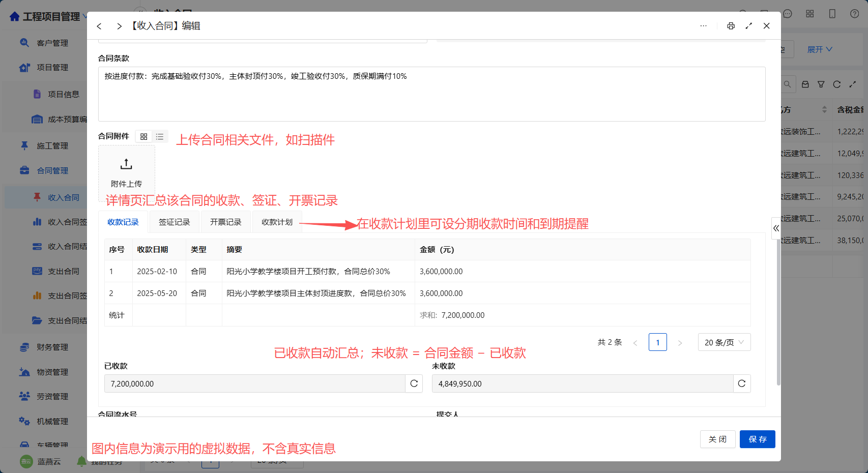
Task: Click the archive box icon in background toolbar
Action: (x=805, y=84)
